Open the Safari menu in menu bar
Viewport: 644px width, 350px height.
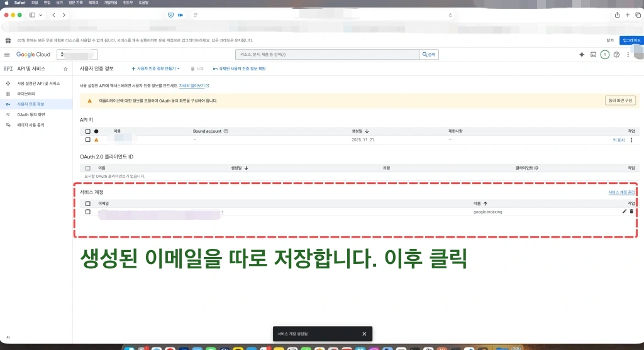click(x=19, y=3)
